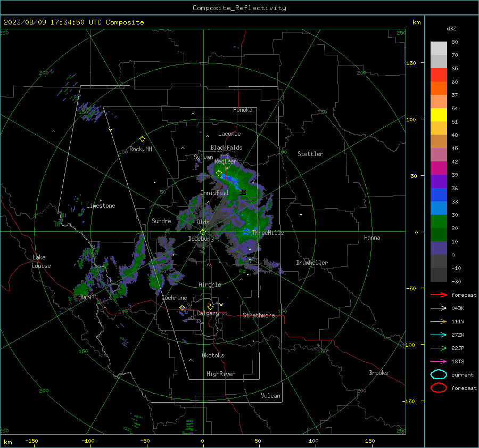479x448 pixels.
Task: Click the Innisfail city label
Action: [x=214, y=193]
